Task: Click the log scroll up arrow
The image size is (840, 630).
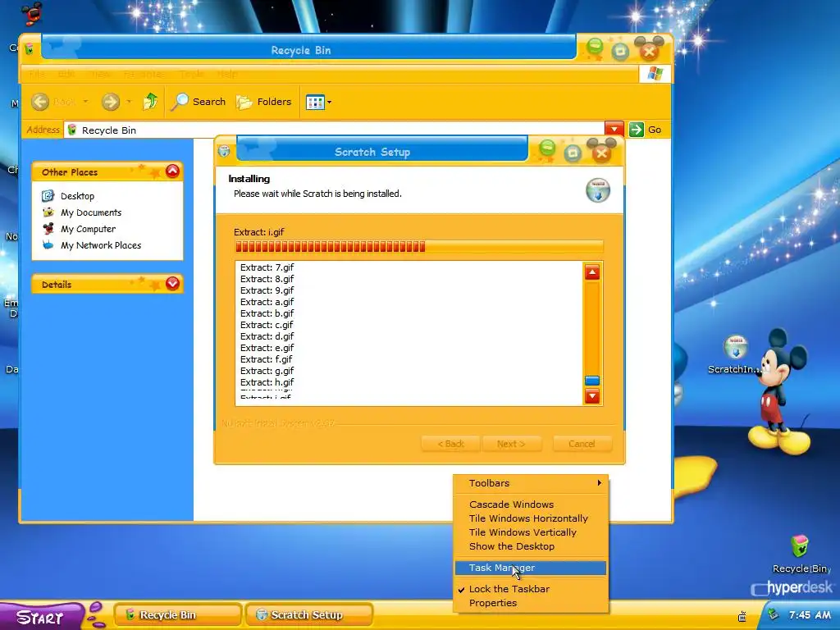Action: (592, 272)
